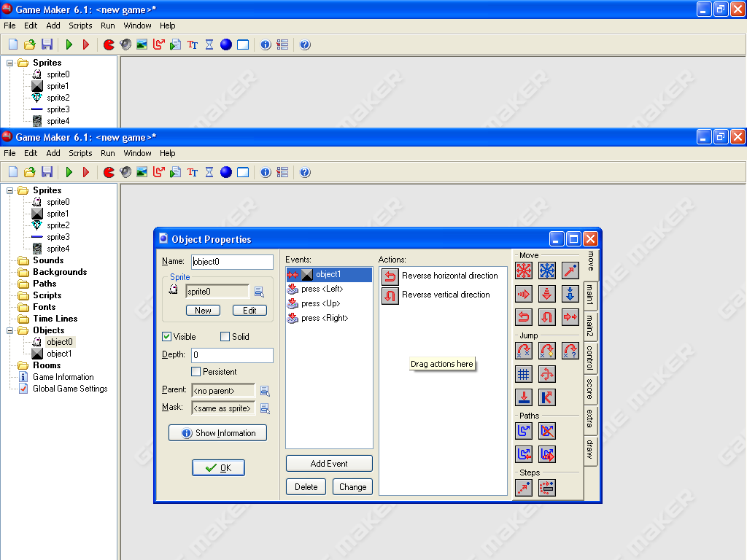Screen dimensions: 747x560
Task: Create a new sprite from the toolbar
Action: point(108,172)
